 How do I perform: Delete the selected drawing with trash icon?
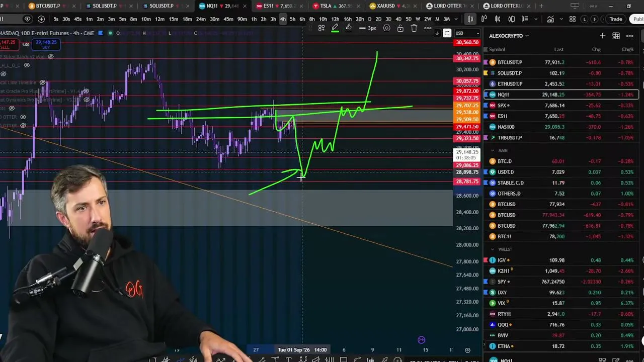(414, 28)
